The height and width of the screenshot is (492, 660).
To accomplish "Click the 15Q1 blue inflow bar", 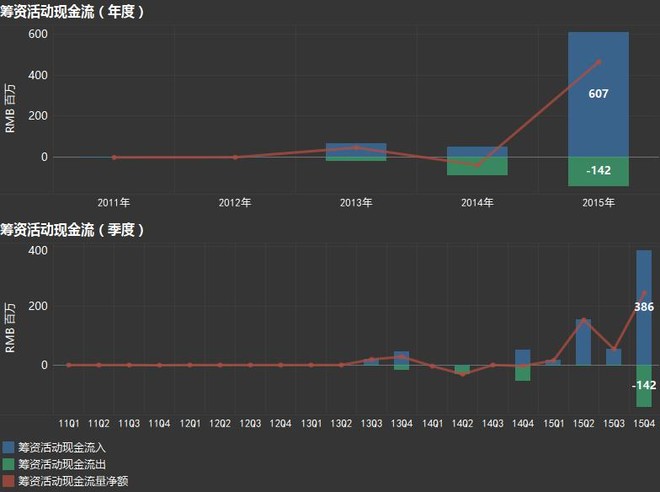I will (x=553, y=362).
